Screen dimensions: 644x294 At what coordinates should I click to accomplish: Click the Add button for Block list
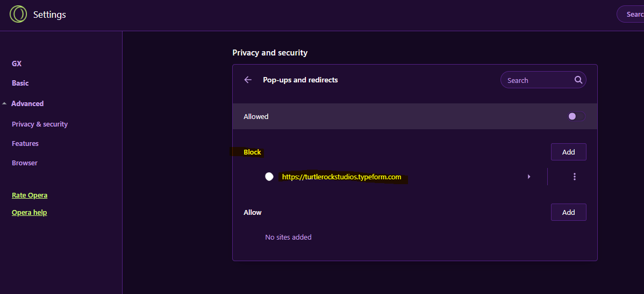pos(568,152)
